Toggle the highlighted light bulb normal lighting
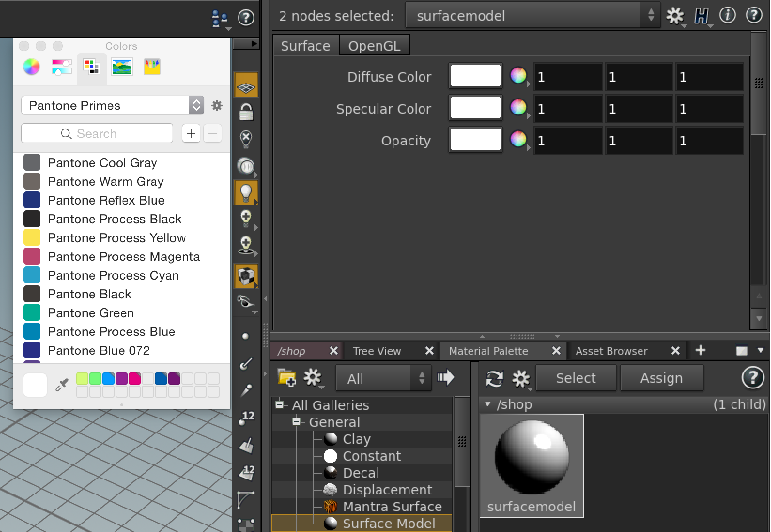Screen dimensions: 771x532 pyautogui.click(x=246, y=192)
